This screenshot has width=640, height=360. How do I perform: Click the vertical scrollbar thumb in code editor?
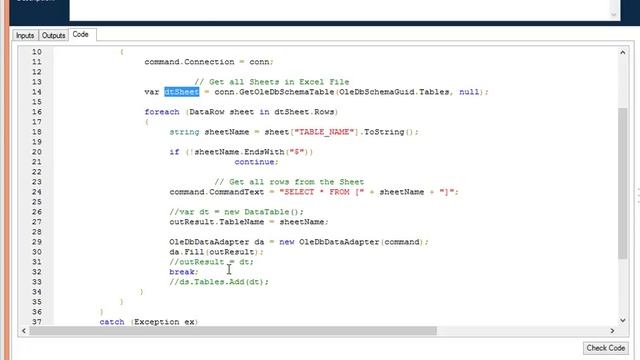[622, 183]
